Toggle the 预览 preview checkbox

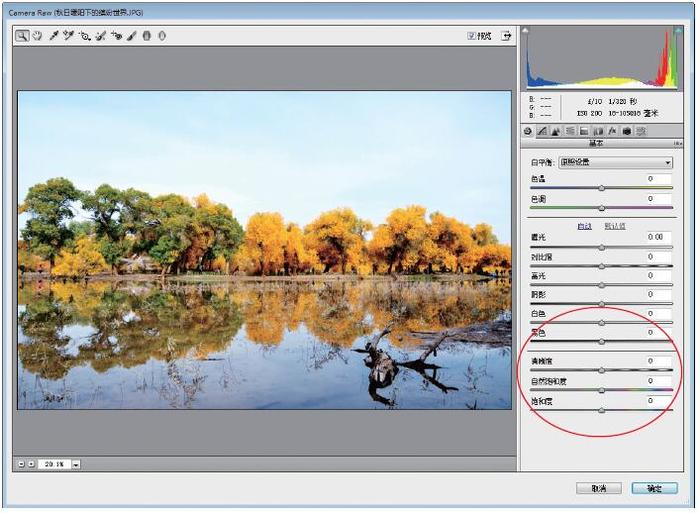point(471,36)
